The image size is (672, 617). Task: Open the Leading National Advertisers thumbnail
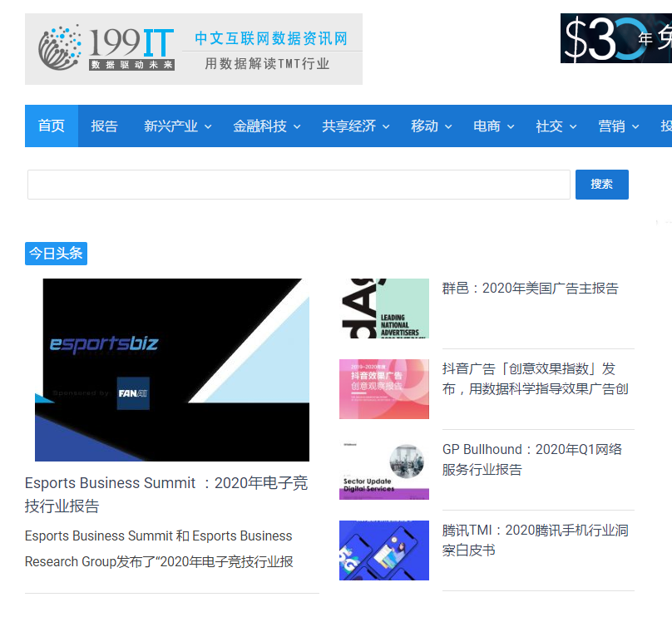(x=384, y=308)
